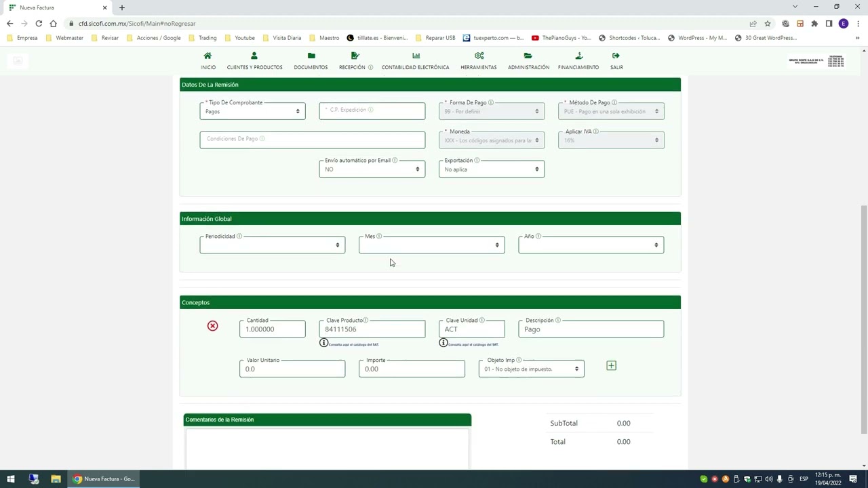868x488 pixels.
Task: Click info icon beside Forma De Pago
Action: (491, 103)
